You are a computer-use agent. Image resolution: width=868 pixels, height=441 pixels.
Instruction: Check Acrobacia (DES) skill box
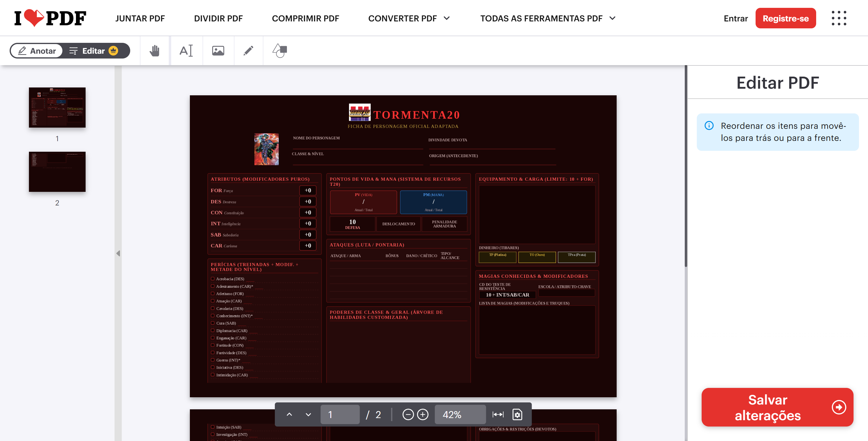[x=212, y=278]
